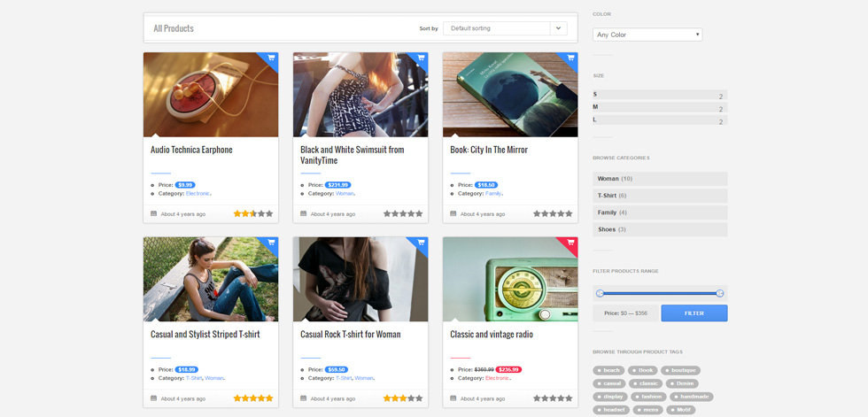
Task: Open Audio Technica Earphone title link
Action: (191, 150)
